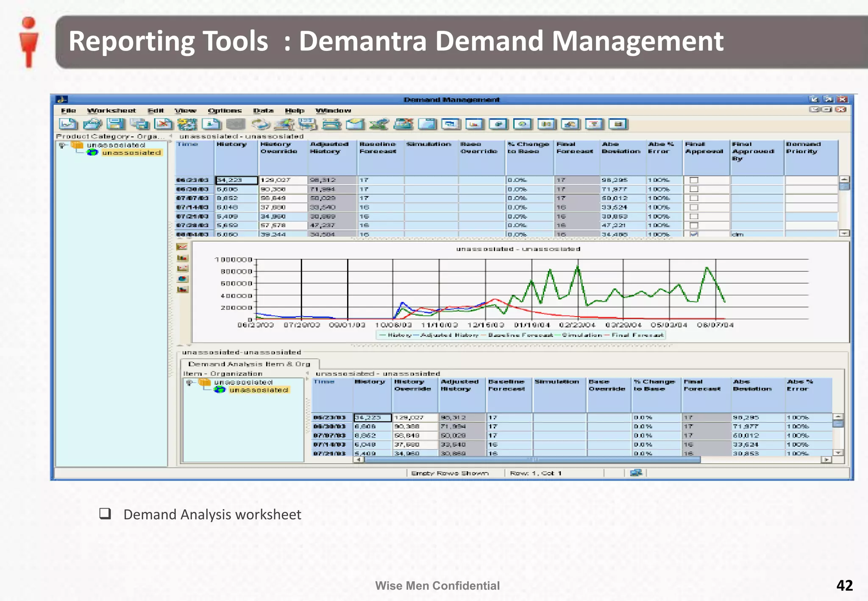Click the lower table's scroll right arrow

pos(826,459)
